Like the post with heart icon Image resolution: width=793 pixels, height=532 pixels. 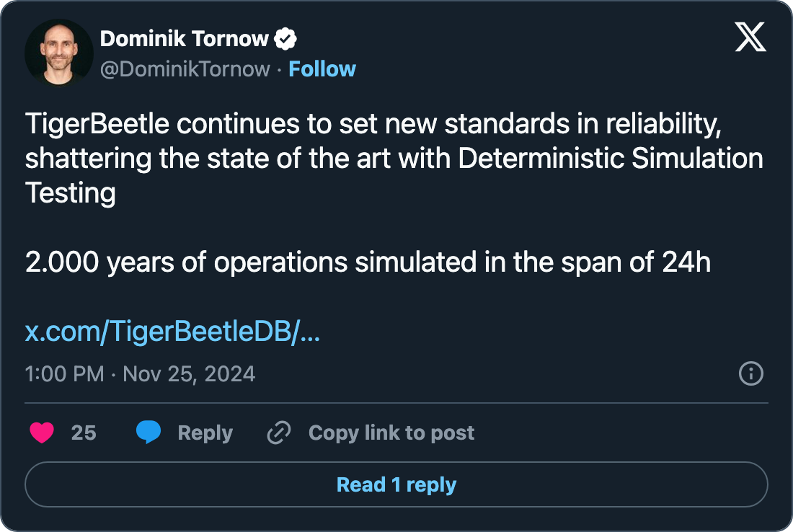click(42, 433)
